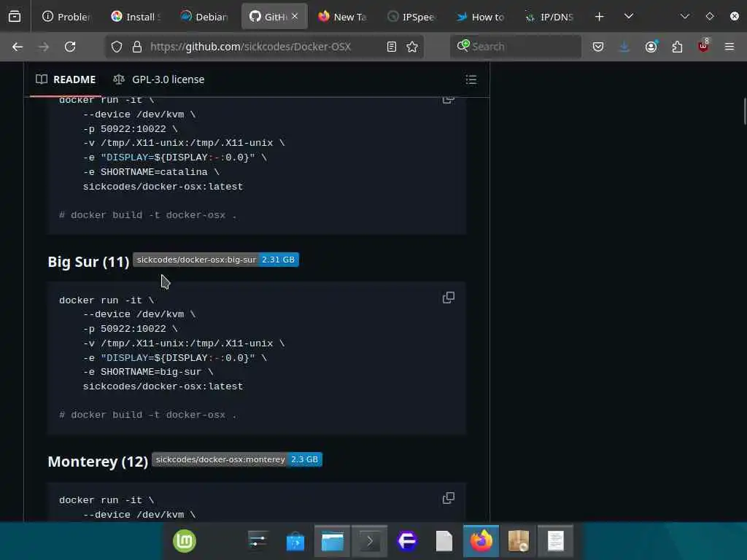747x560 pixels.
Task: Open package installer box icon
Action: click(x=519, y=541)
